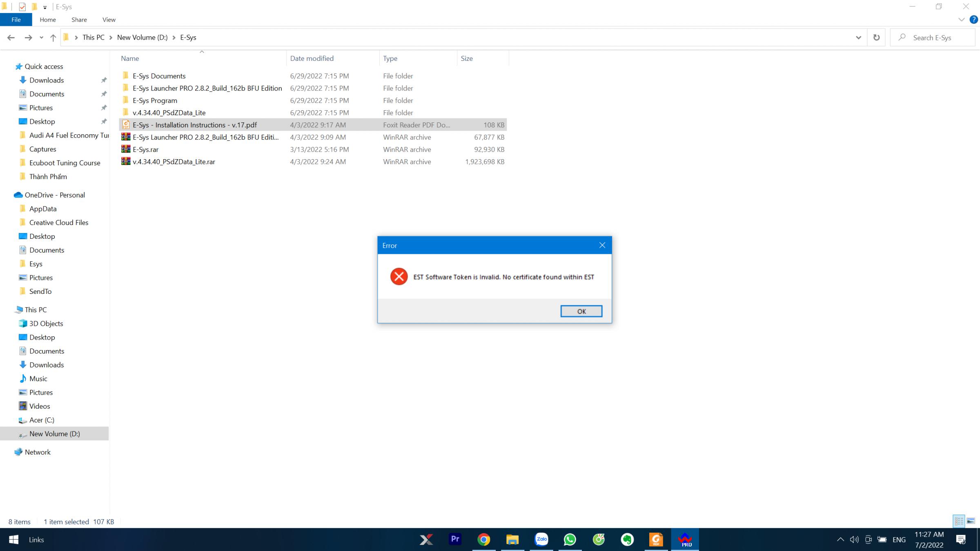Image resolution: width=980 pixels, height=551 pixels.
Task: Select the E-Sys Documents folder
Action: click(159, 76)
